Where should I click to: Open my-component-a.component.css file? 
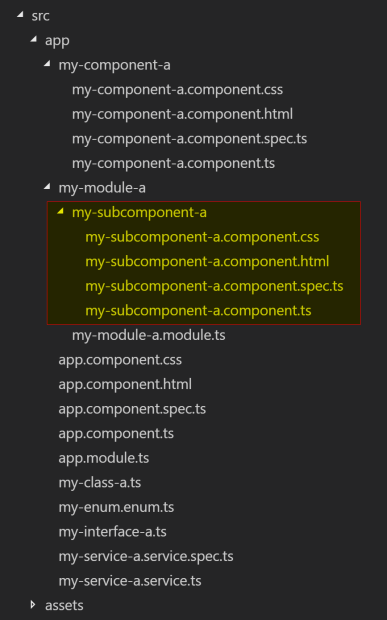pos(177,90)
